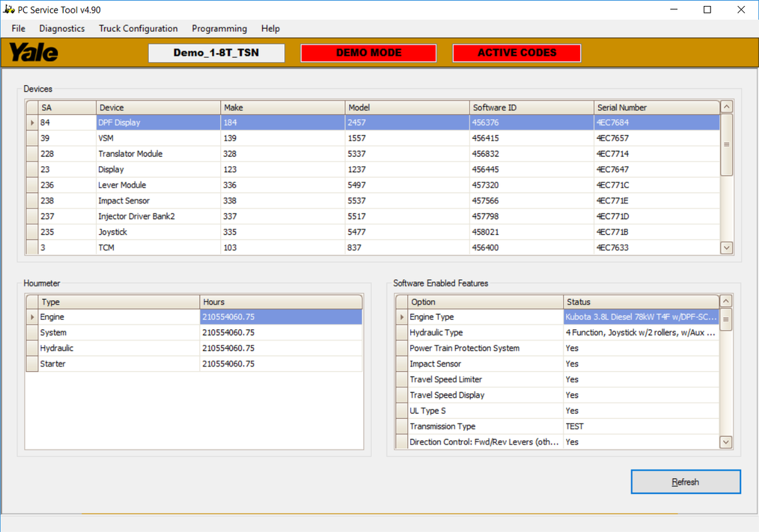The image size is (759, 532).
Task: Click the row selector arrow for DPF Display
Action: tap(32, 122)
